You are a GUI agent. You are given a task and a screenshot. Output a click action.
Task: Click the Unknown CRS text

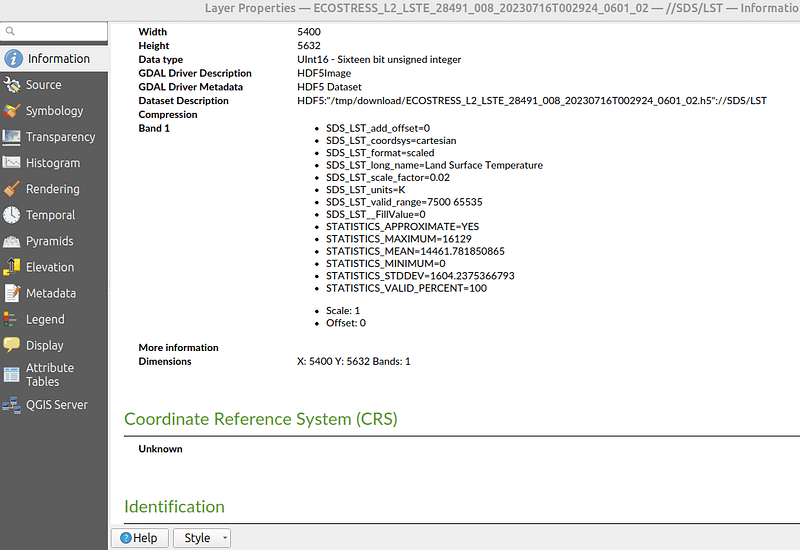pos(160,449)
